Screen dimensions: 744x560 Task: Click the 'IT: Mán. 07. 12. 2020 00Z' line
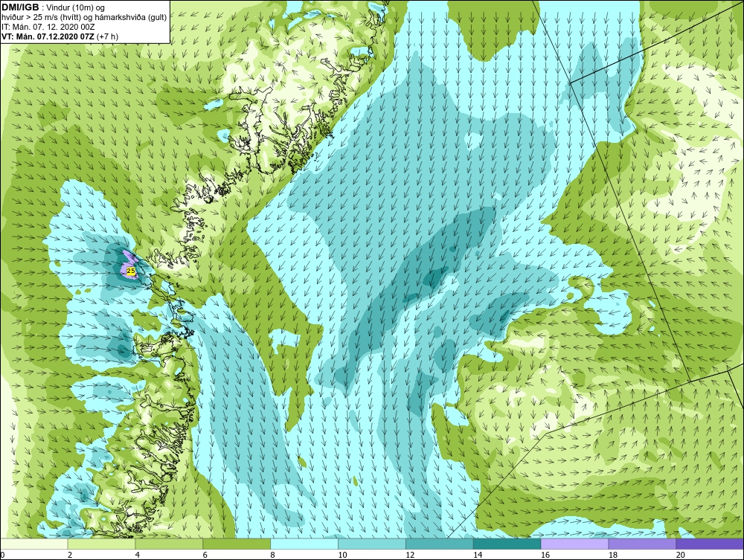pos(48,27)
